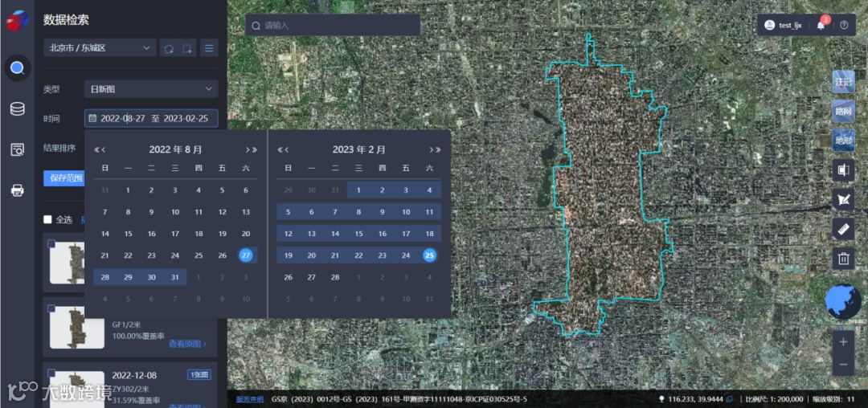Open the printer sidebar icon

click(x=17, y=190)
